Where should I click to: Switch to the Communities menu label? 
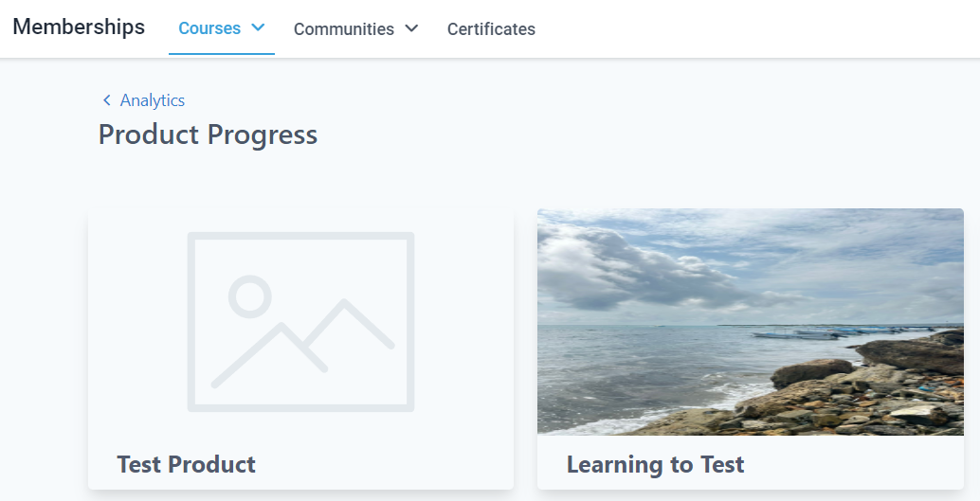pos(343,29)
